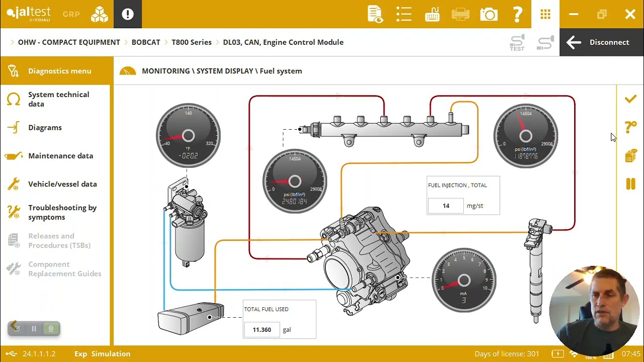Open Diagrams section
Image resolution: width=644 pixels, height=362 pixels.
pyautogui.click(x=45, y=128)
